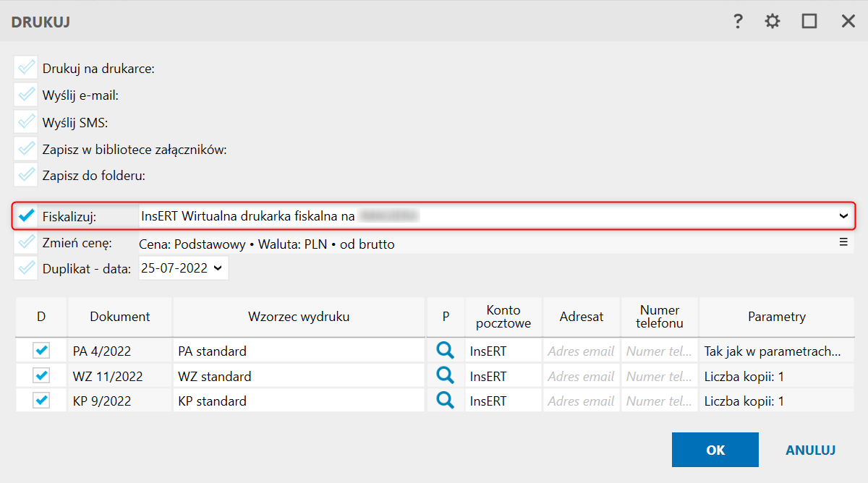Open print settings gear icon

[x=773, y=22]
